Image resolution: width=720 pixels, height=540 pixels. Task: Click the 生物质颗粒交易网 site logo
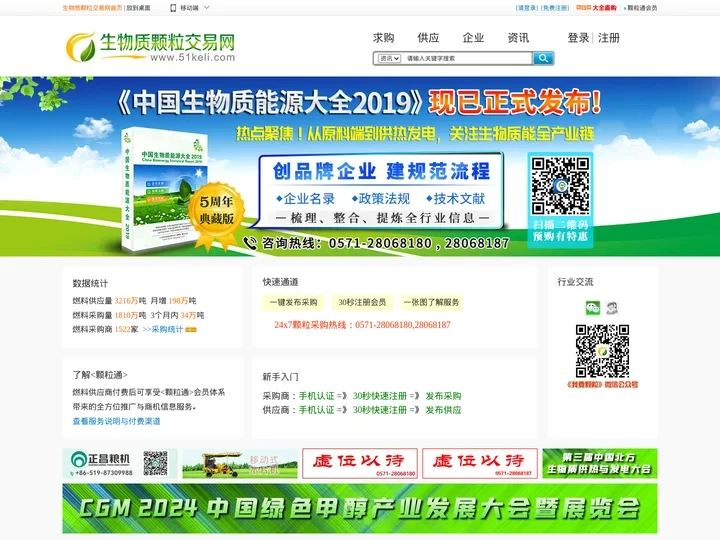pyautogui.click(x=151, y=47)
